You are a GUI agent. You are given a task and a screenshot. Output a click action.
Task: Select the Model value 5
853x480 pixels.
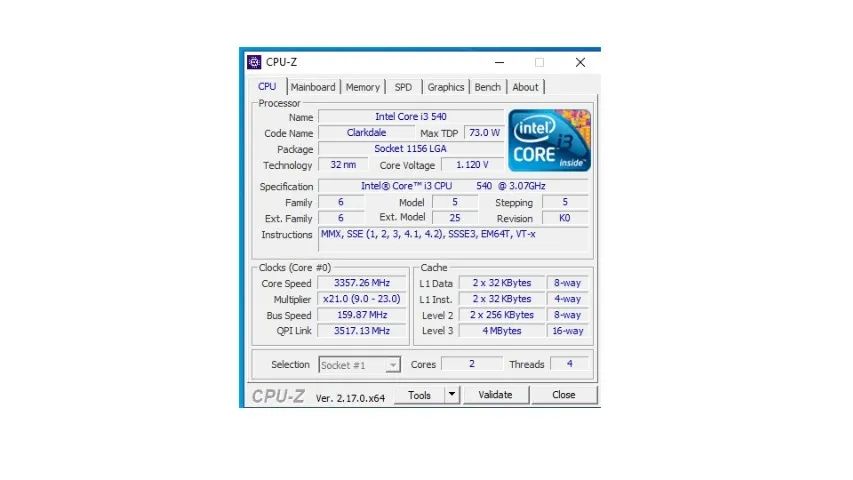455,202
